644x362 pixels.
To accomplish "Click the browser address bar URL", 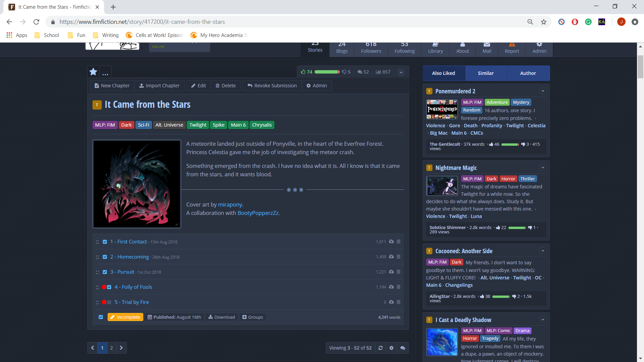I will pos(142,22).
